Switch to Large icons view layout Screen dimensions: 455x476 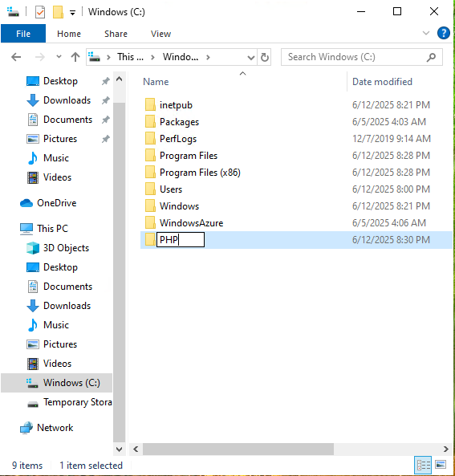coord(441,465)
